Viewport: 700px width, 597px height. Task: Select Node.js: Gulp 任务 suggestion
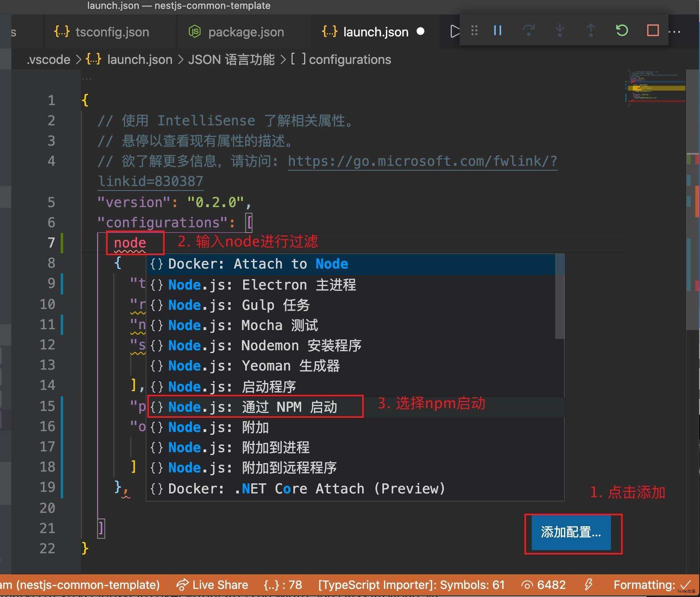pyautogui.click(x=351, y=305)
